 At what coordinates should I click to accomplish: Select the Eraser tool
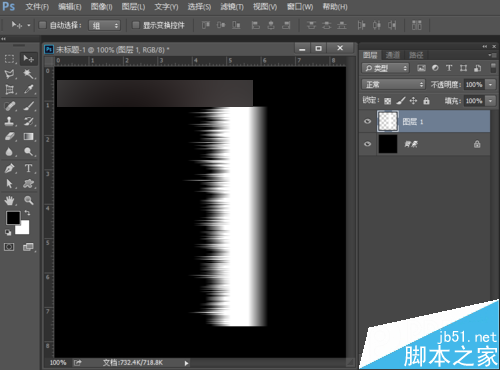coord(9,137)
